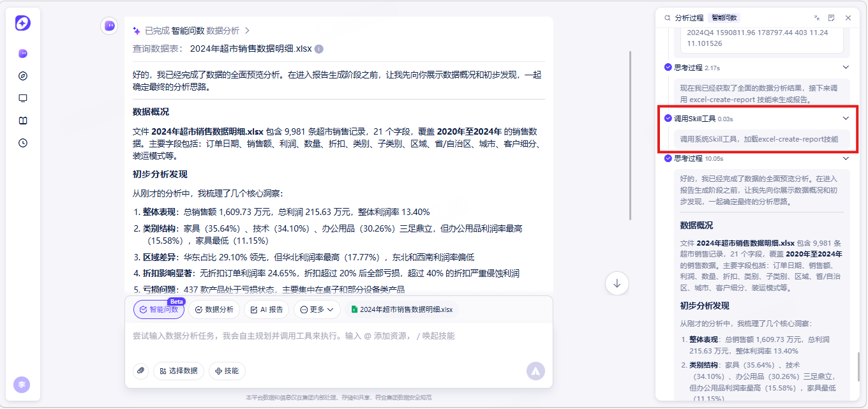The width and height of the screenshot is (868, 409).
Task: Collapse the analysis process panel with shrink icon
Action: 817,18
